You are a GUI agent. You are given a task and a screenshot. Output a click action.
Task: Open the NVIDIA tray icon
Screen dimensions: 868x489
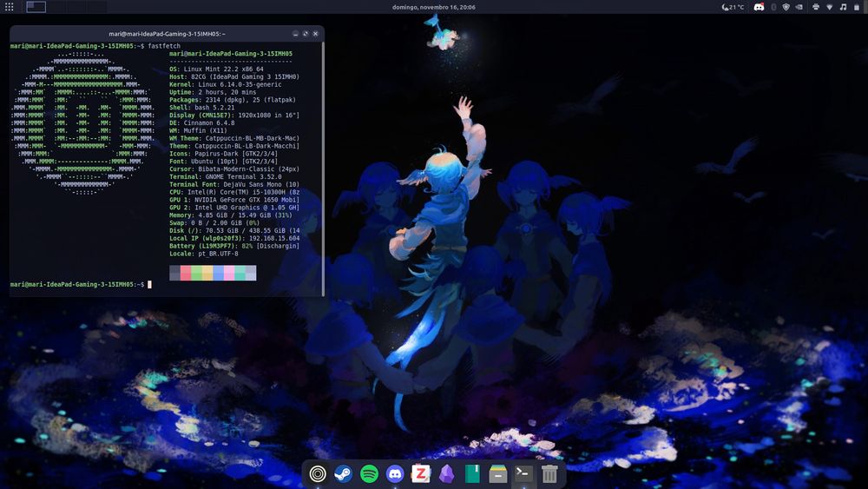[x=799, y=7]
